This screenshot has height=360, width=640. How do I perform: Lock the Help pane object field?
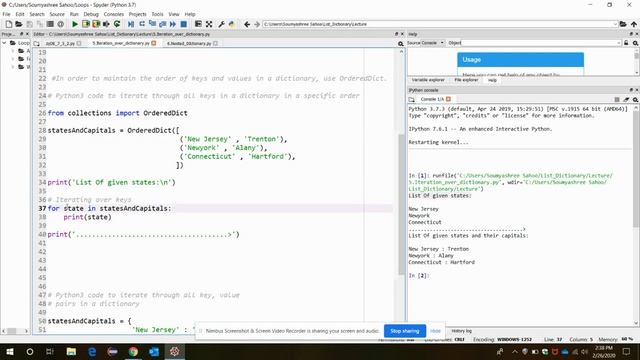(x=626, y=43)
